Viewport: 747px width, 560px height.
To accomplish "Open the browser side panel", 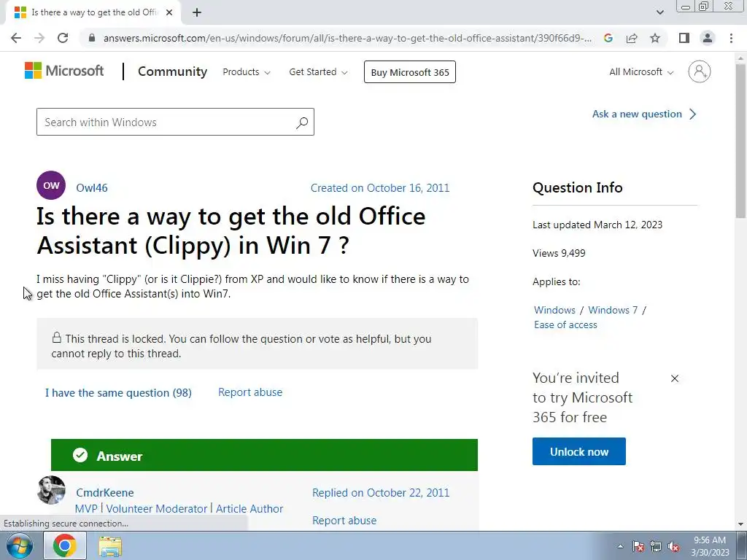I will click(684, 38).
